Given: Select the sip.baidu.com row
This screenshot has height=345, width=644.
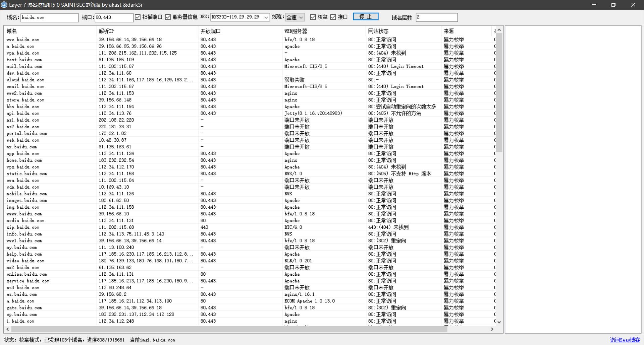Looking at the screenshot, I should [250, 227].
